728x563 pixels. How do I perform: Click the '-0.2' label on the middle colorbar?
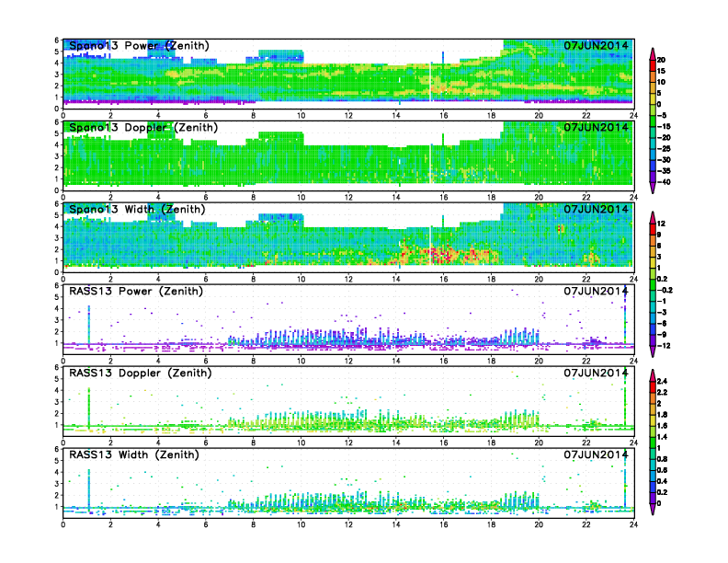(x=665, y=291)
